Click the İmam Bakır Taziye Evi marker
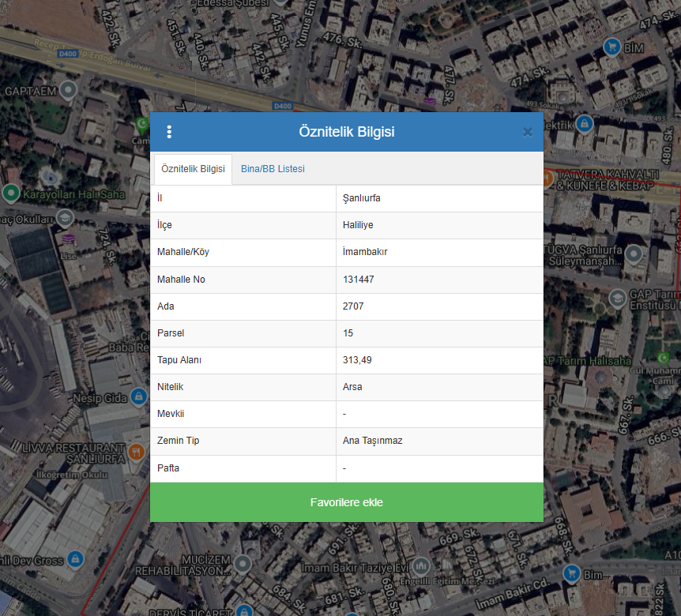The image size is (681, 616). (x=421, y=566)
